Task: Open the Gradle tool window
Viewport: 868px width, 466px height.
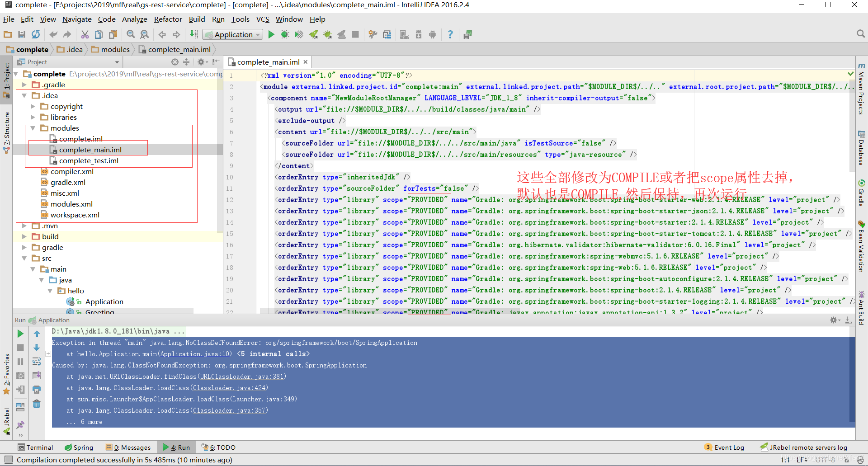Action: point(861,194)
